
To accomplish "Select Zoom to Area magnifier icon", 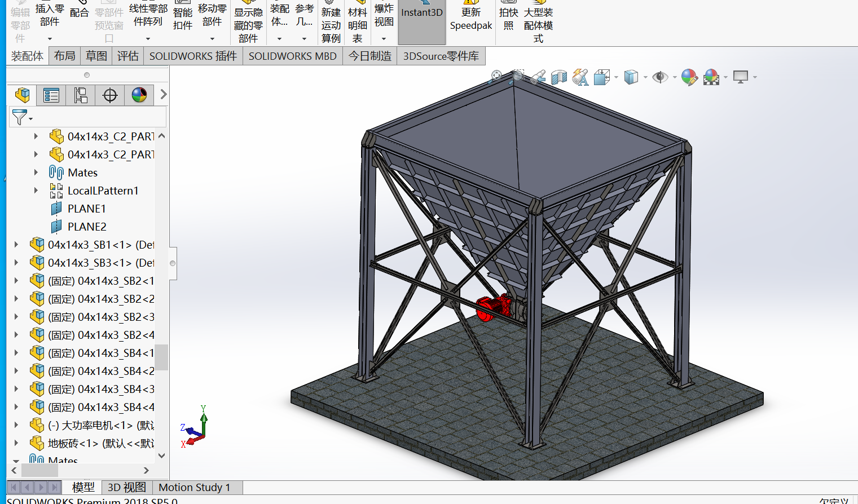I will pyautogui.click(x=517, y=77).
